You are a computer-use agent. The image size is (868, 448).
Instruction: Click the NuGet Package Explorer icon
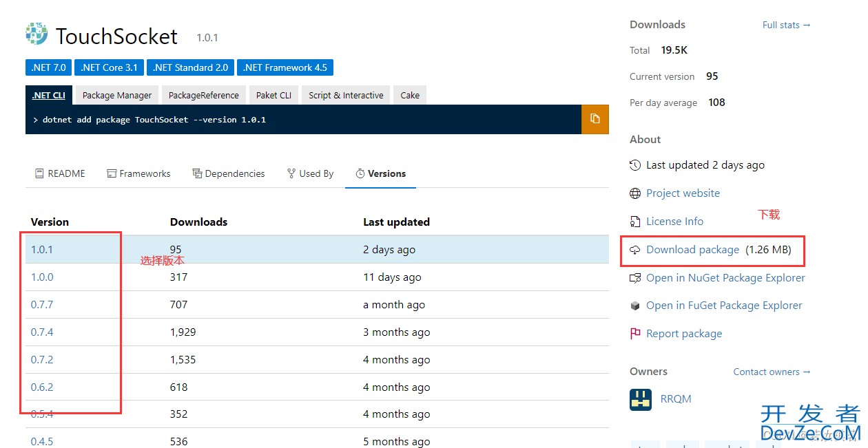635,278
